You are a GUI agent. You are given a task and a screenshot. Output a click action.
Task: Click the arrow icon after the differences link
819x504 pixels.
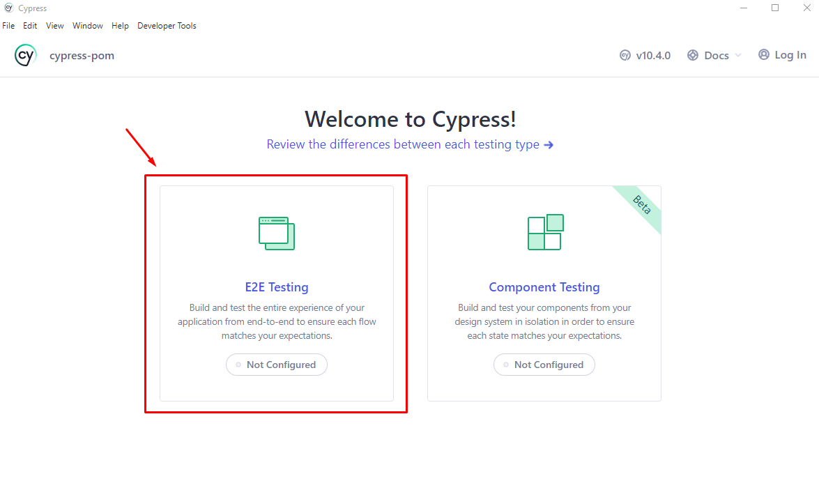pos(549,144)
